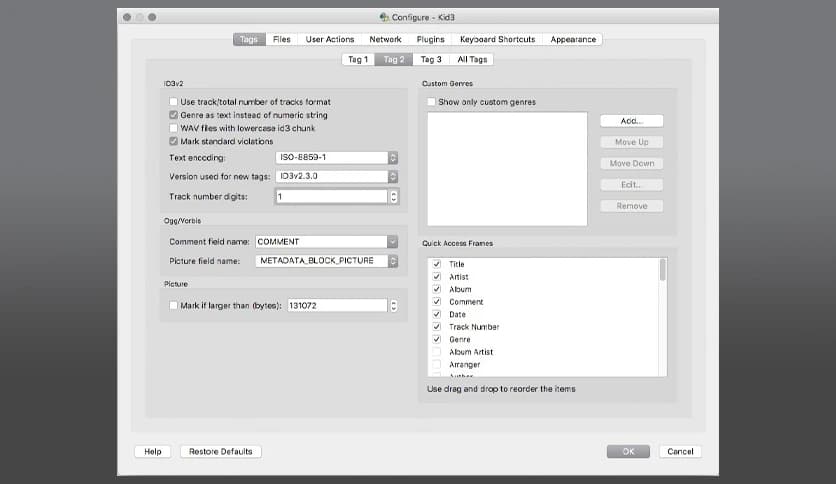This screenshot has height=484, width=836.
Task: Confirm settings with OK button
Action: pyautogui.click(x=628, y=451)
